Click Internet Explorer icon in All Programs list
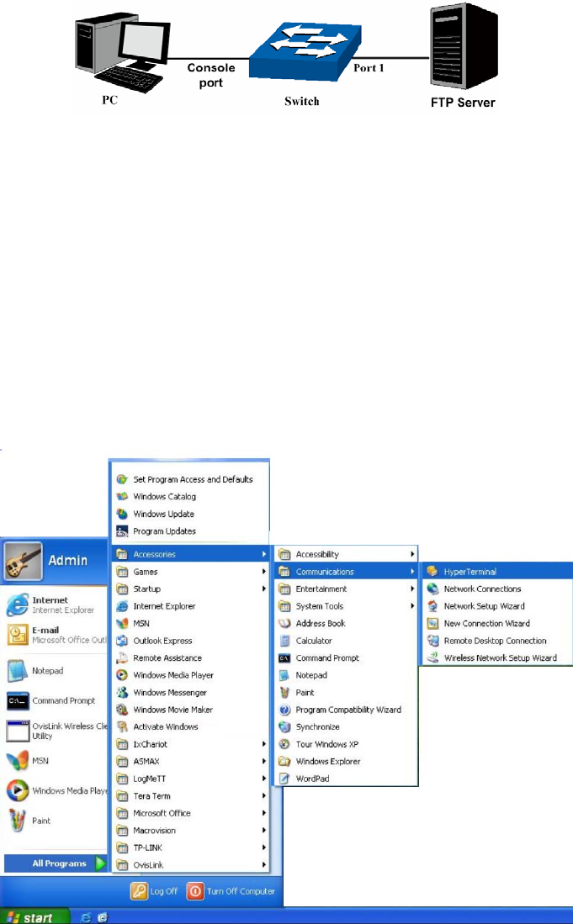This screenshot has width=573, height=924. coord(122,606)
